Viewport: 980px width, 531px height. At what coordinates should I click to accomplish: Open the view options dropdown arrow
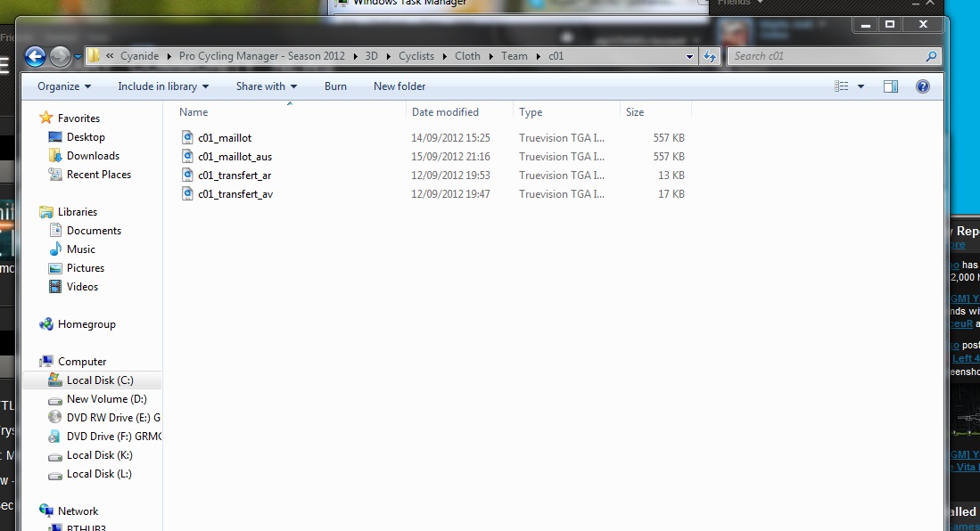point(861,86)
